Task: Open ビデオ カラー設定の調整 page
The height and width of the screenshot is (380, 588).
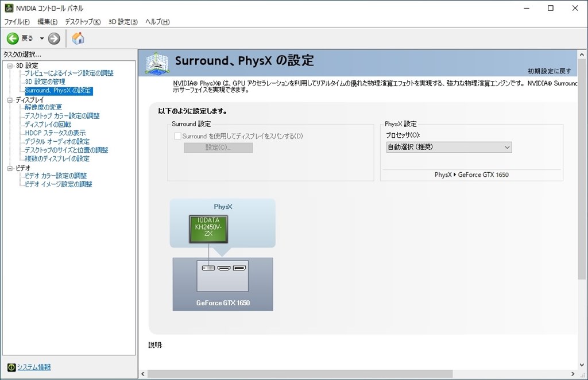Action: coord(56,176)
